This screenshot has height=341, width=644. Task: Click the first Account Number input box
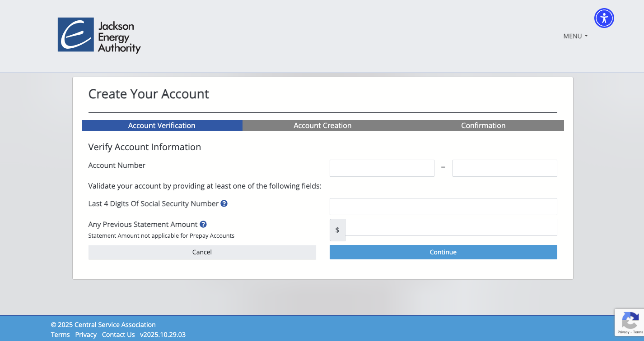click(382, 168)
